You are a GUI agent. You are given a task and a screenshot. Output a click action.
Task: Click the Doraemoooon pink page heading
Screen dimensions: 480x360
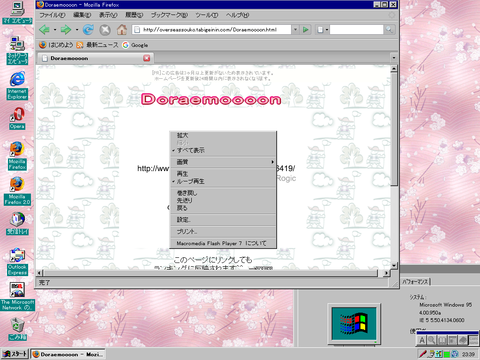(x=211, y=99)
